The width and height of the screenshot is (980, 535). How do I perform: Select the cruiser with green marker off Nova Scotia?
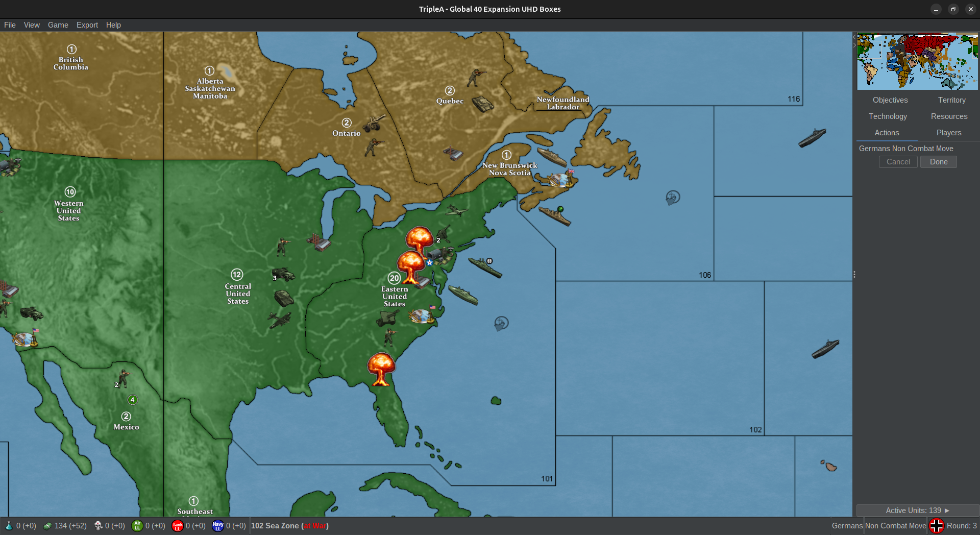click(555, 216)
